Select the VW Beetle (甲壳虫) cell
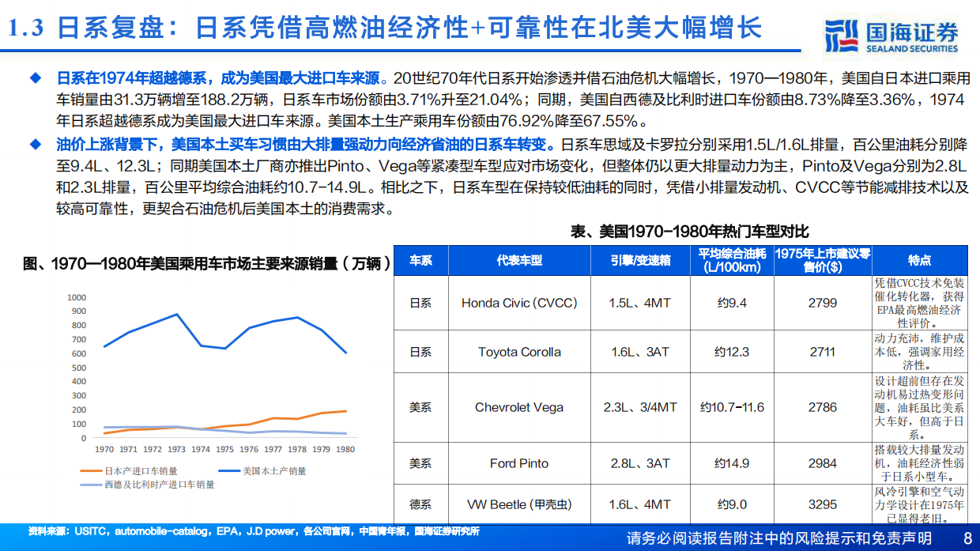The image size is (980, 551). (519, 504)
